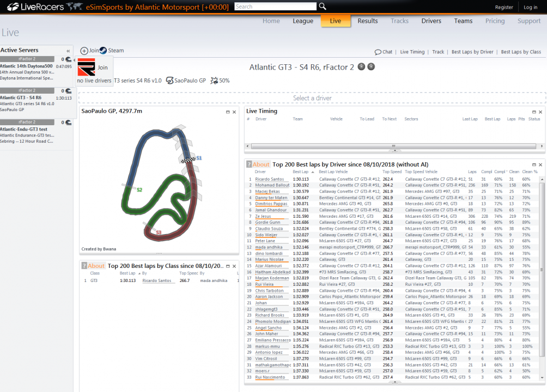Close the Live Timing panel

pos(540,112)
